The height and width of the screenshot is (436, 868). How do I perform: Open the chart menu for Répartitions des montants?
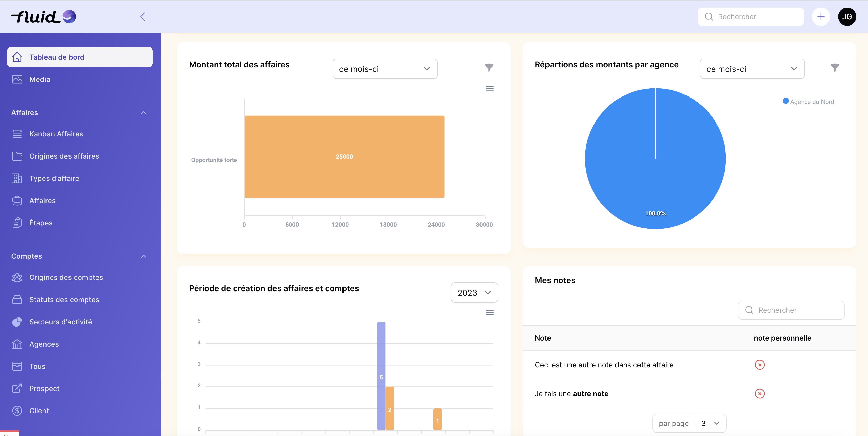pyautogui.click(x=834, y=67)
